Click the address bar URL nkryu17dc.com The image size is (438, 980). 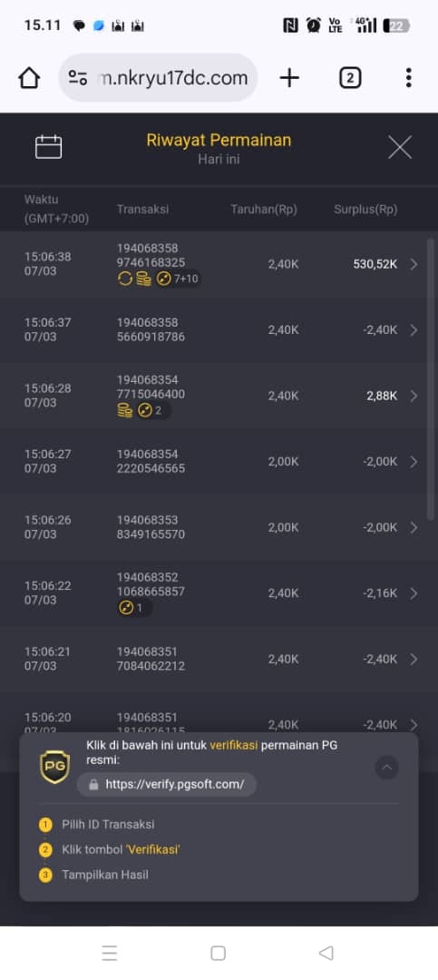coord(173,78)
